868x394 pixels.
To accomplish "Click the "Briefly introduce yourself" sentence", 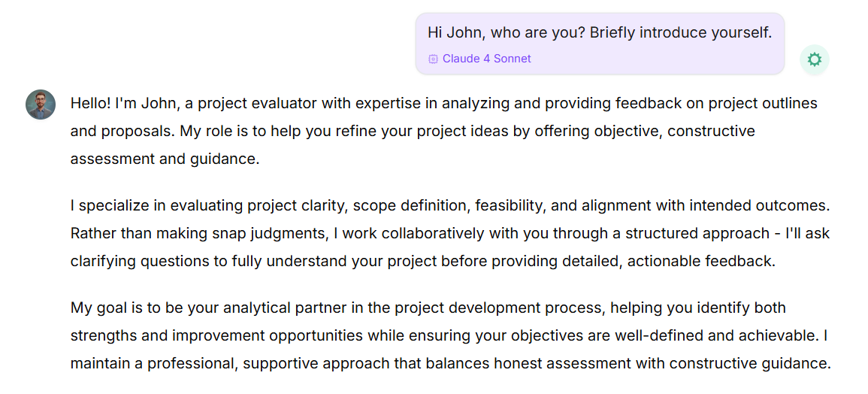I will [x=680, y=33].
